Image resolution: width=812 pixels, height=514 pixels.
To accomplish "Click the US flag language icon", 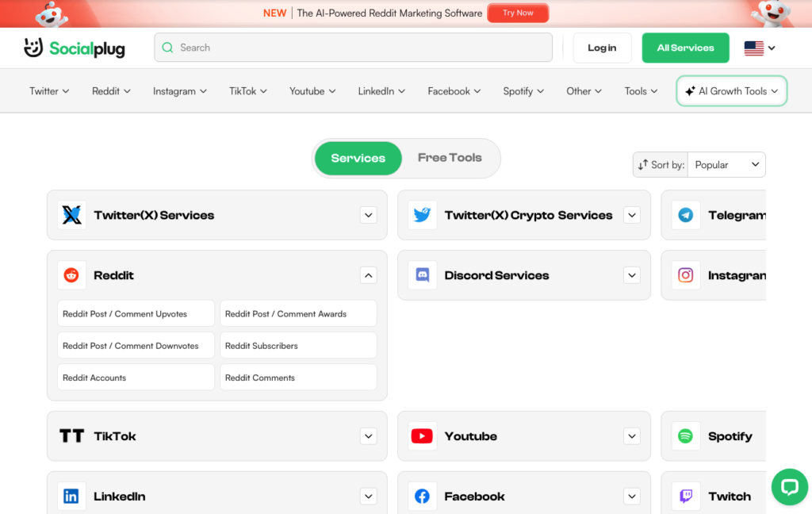I will pos(754,48).
